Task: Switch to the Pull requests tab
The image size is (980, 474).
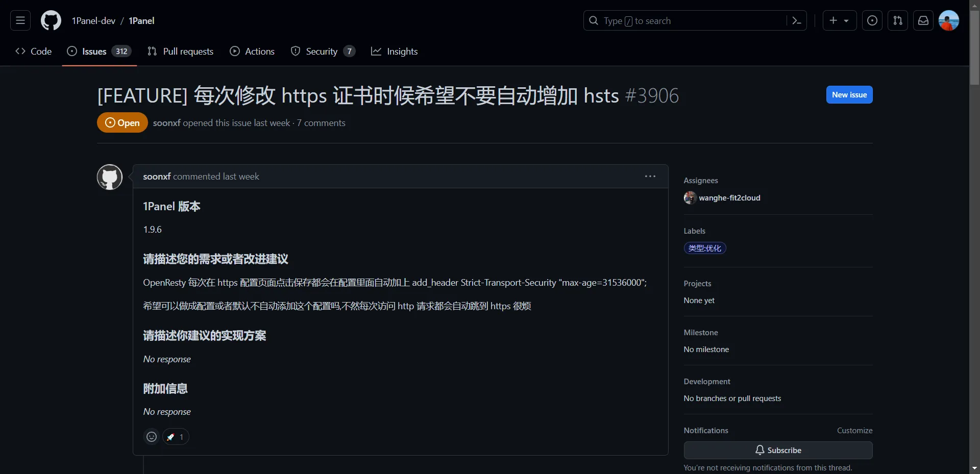Action: [x=180, y=51]
